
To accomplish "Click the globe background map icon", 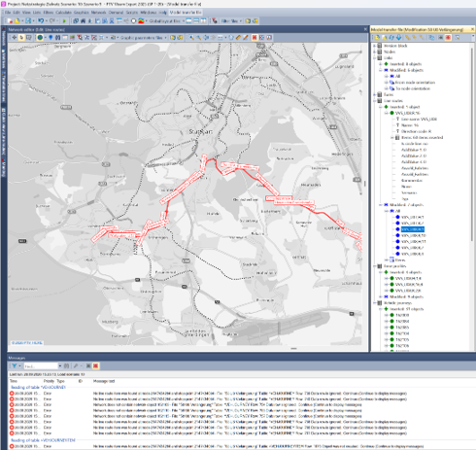I will [x=40, y=38].
